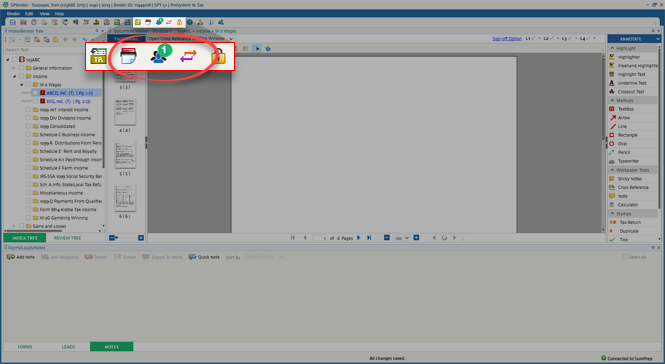Image resolution: width=665 pixels, height=364 pixels.
Task: Tick the Select All checkbox in notes panel
Action: [625, 257]
